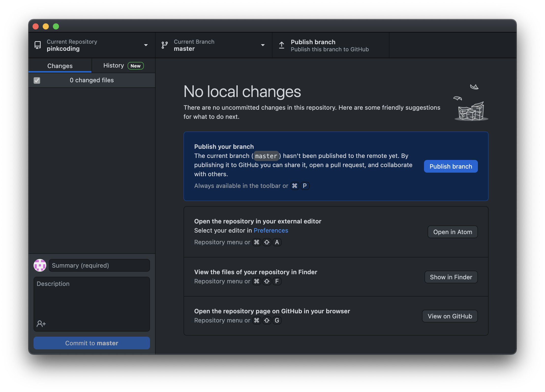Click 'Open the repository in your external editor'
Viewport: 545px width, 392px height.
click(258, 221)
